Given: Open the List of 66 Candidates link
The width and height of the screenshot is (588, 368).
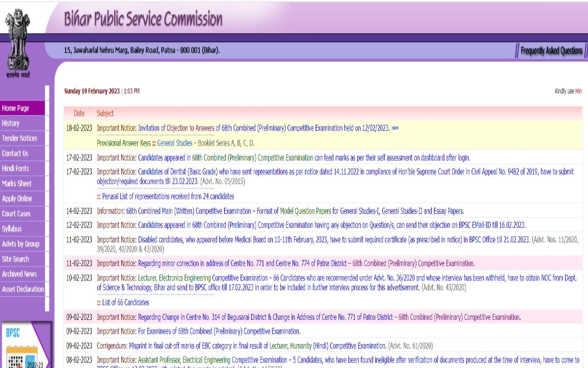Looking at the screenshot, I should (x=125, y=302).
